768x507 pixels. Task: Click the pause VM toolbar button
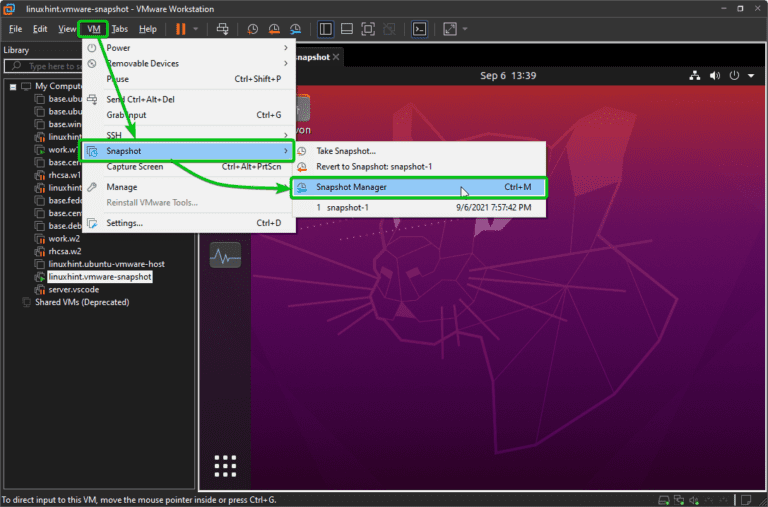(181, 29)
